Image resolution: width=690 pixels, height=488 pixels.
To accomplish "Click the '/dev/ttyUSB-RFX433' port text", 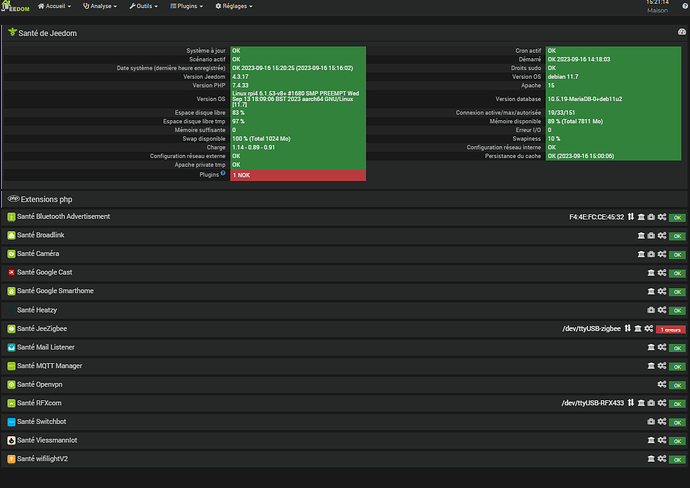I will pos(593,403).
